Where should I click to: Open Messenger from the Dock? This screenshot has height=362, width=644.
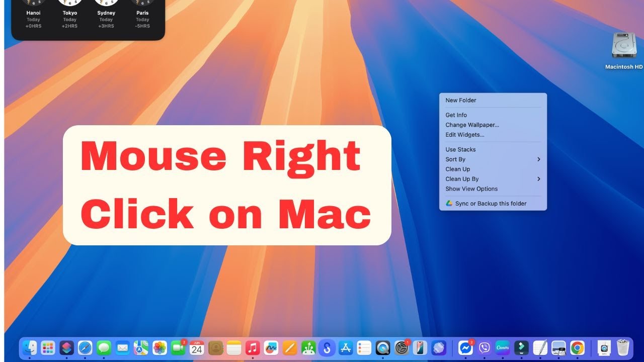coord(466,347)
